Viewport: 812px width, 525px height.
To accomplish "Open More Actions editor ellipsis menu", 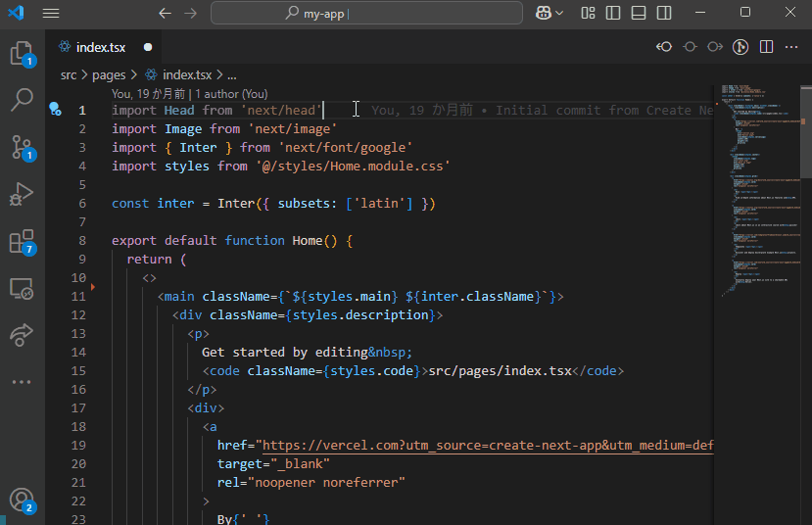I will click(791, 47).
